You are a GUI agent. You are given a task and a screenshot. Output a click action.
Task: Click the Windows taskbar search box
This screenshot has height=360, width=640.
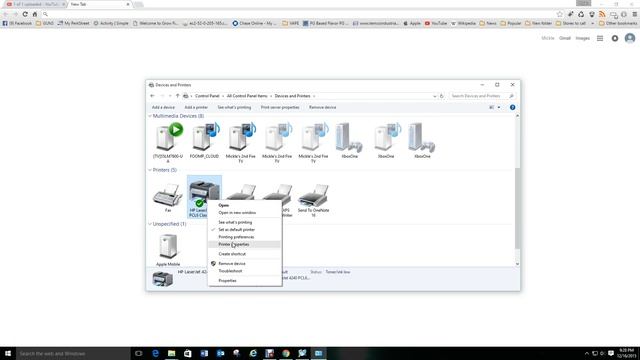(73, 353)
